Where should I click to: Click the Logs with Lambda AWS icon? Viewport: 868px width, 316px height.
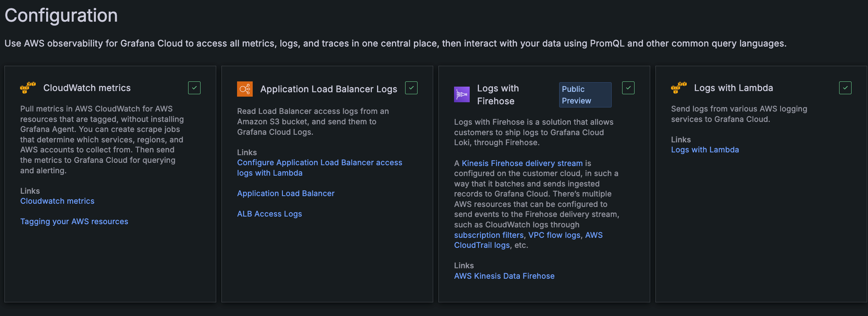tap(679, 88)
